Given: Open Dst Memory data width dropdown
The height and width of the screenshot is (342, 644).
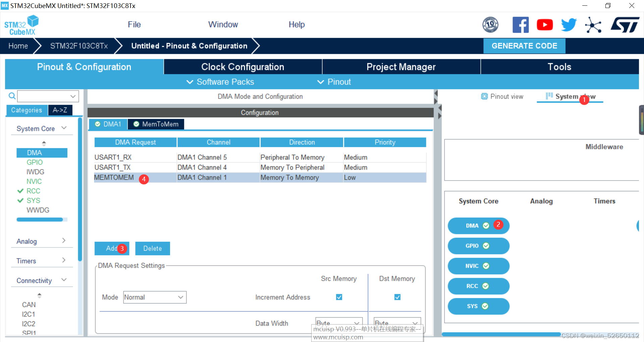Looking at the screenshot, I should click(397, 323).
